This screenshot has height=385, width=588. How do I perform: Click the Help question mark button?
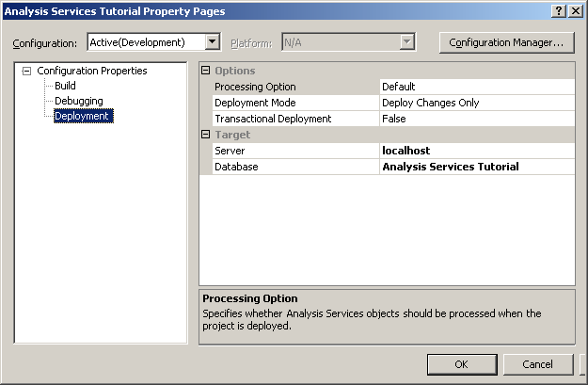click(560, 10)
